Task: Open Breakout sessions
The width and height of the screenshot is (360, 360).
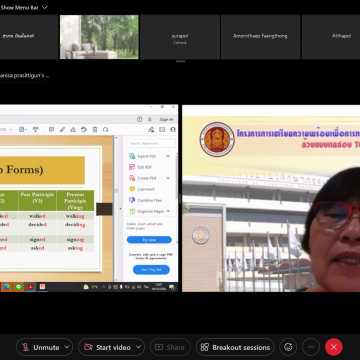Action: point(235,347)
